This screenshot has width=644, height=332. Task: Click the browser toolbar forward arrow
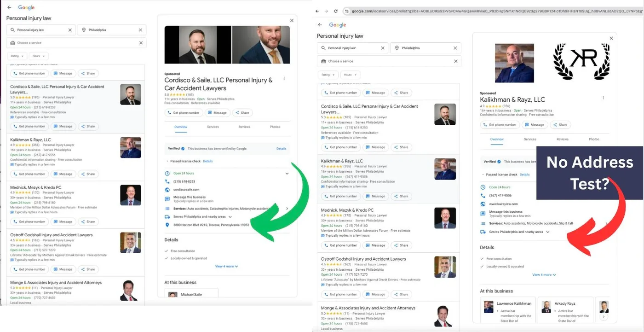[327, 11]
